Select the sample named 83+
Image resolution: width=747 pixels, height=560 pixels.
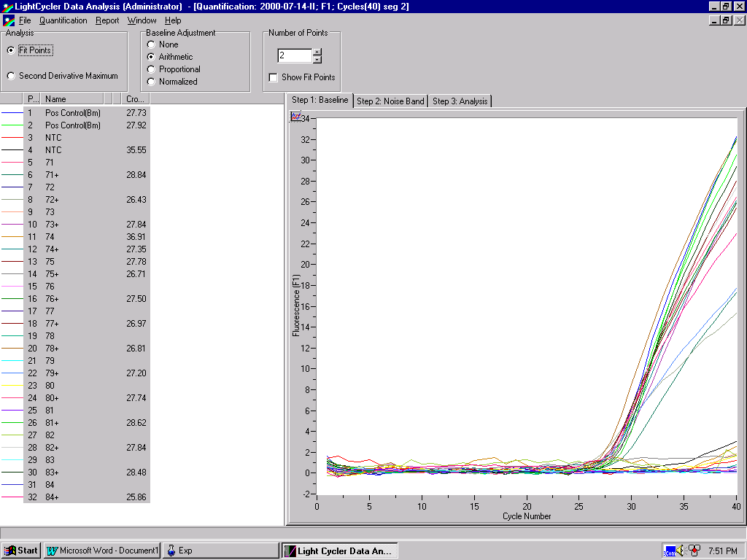[87, 472]
